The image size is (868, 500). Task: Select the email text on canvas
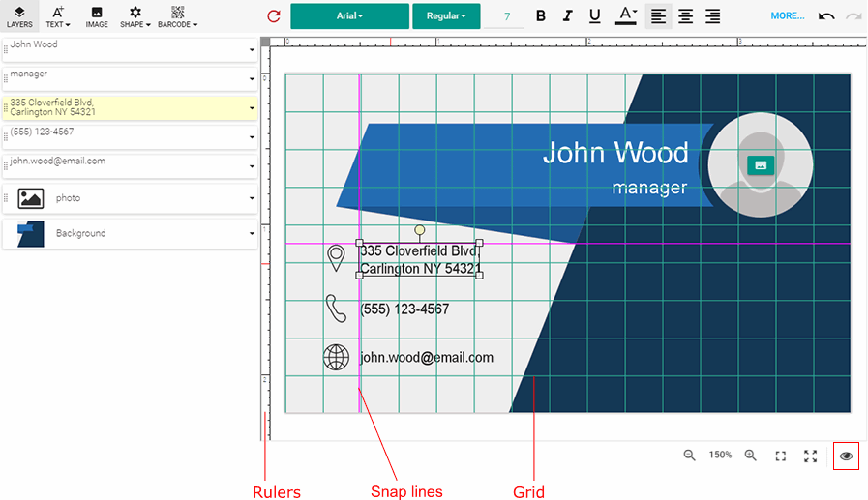point(427,357)
